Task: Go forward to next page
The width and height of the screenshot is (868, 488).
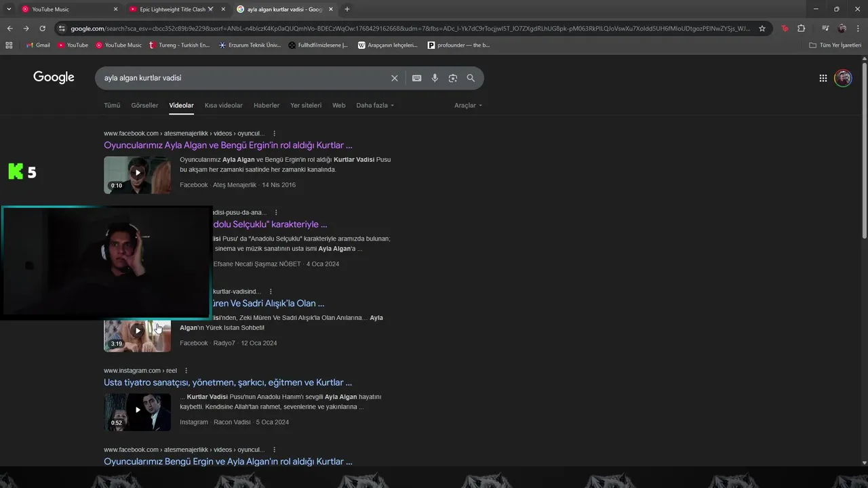Action: 26,28
